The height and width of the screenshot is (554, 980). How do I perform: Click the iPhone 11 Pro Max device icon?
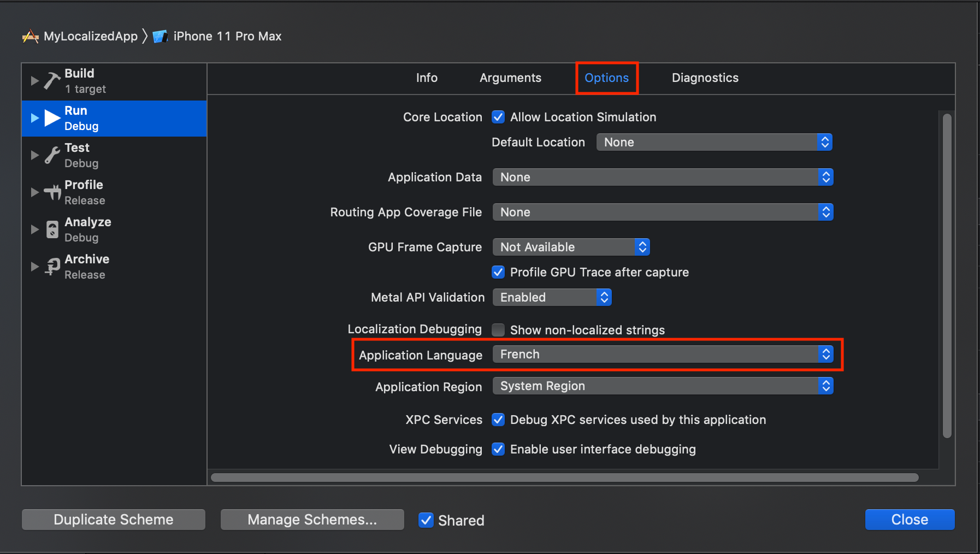click(160, 37)
